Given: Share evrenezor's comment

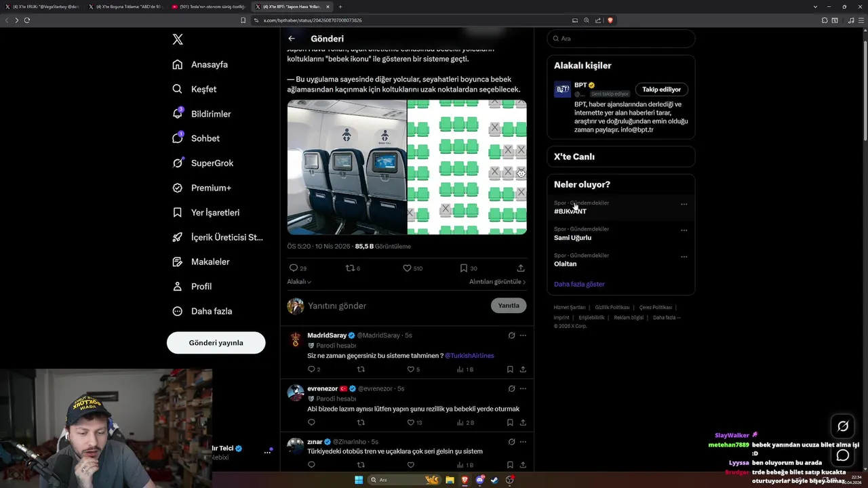Looking at the screenshot, I should (523, 423).
